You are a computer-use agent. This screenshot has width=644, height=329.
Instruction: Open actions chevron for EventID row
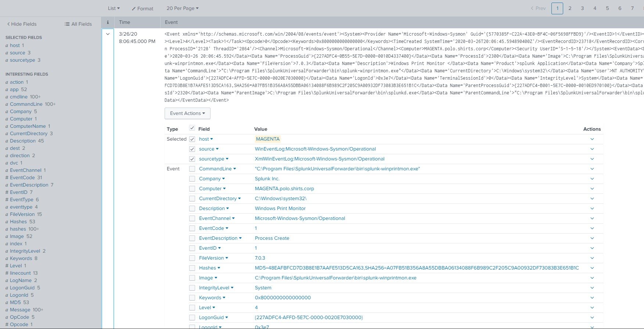point(592,248)
